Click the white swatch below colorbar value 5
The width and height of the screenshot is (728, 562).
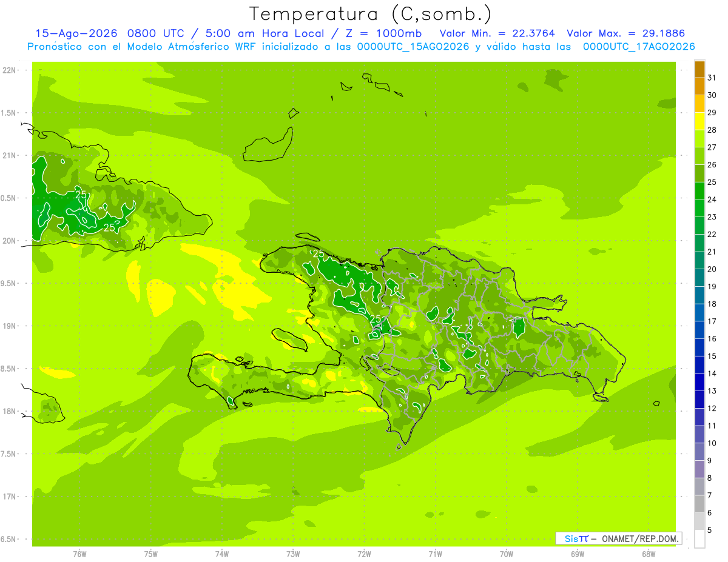(699, 538)
